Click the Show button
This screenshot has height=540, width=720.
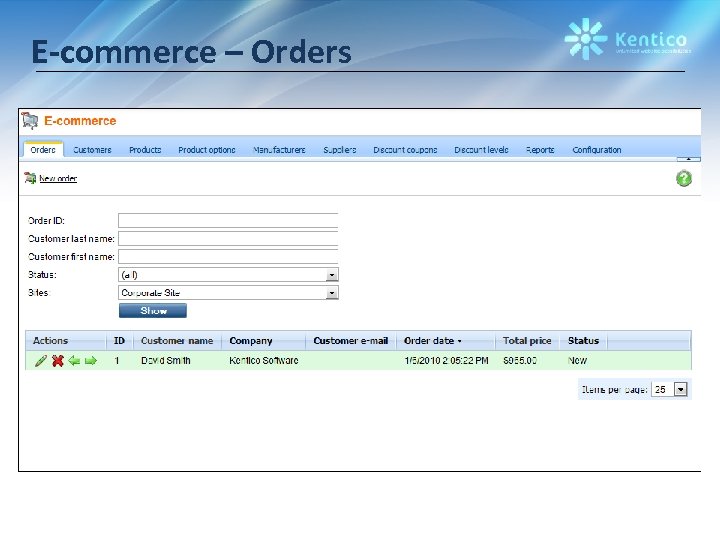pos(153,310)
